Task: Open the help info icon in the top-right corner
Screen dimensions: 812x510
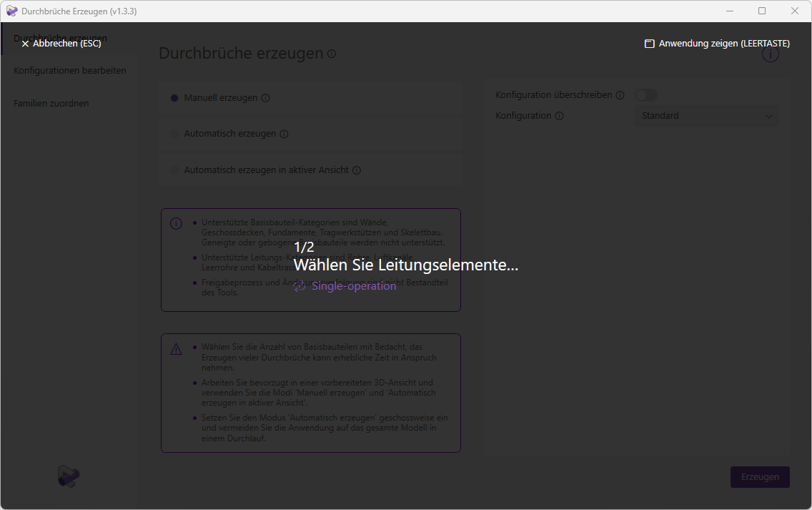Action: click(x=771, y=54)
